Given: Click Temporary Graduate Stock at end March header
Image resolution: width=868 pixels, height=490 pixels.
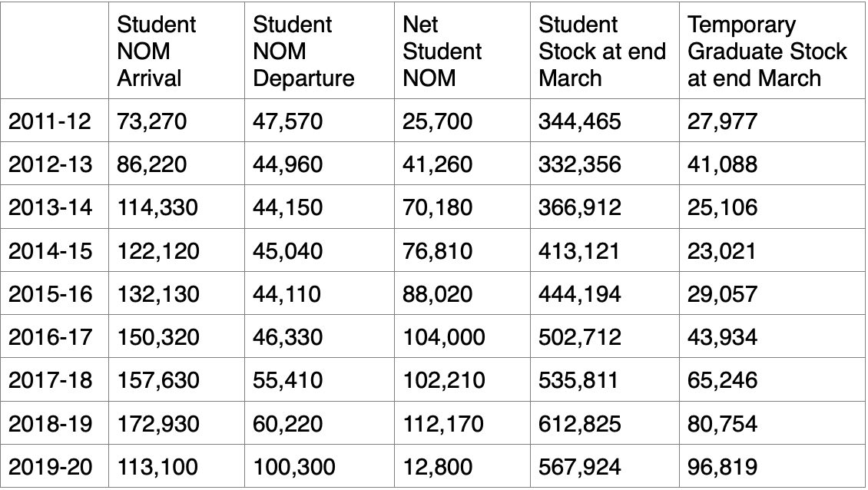Looking at the screenshot, I should [767, 51].
